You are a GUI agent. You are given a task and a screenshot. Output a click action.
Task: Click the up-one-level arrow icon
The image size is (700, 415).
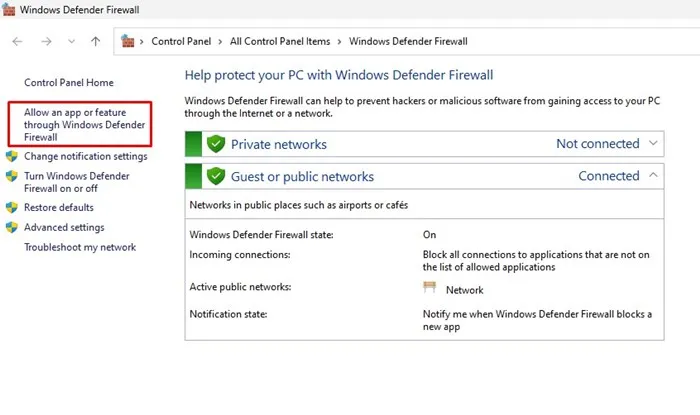tap(95, 42)
